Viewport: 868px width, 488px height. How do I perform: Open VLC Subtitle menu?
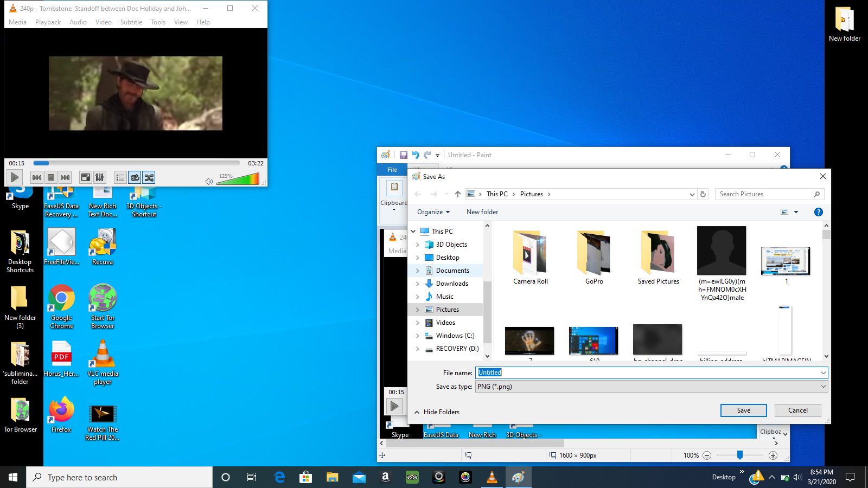(131, 22)
